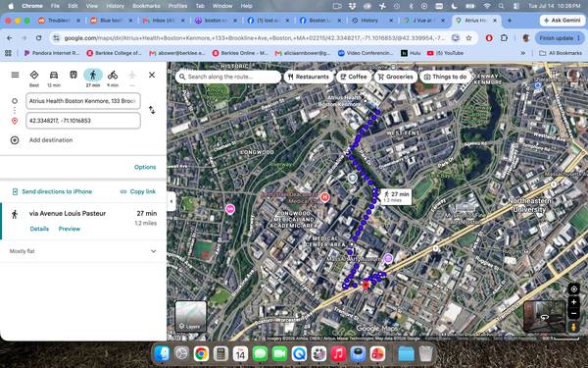This screenshot has width=588, height=368.
Task: Click the red destination pin
Action: tap(366, 286)
